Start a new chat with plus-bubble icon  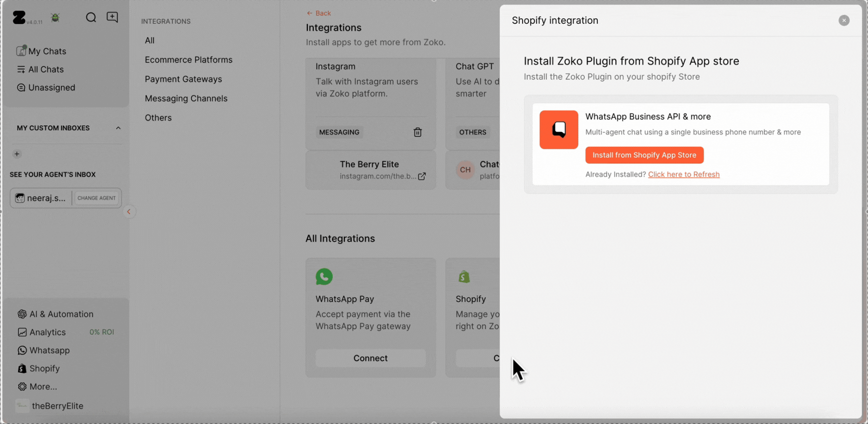[x=112, y=17]
